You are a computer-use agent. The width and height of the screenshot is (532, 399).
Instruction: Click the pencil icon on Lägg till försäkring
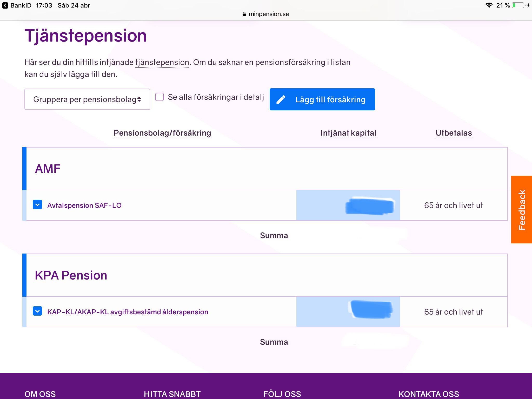tap(281, 99)
